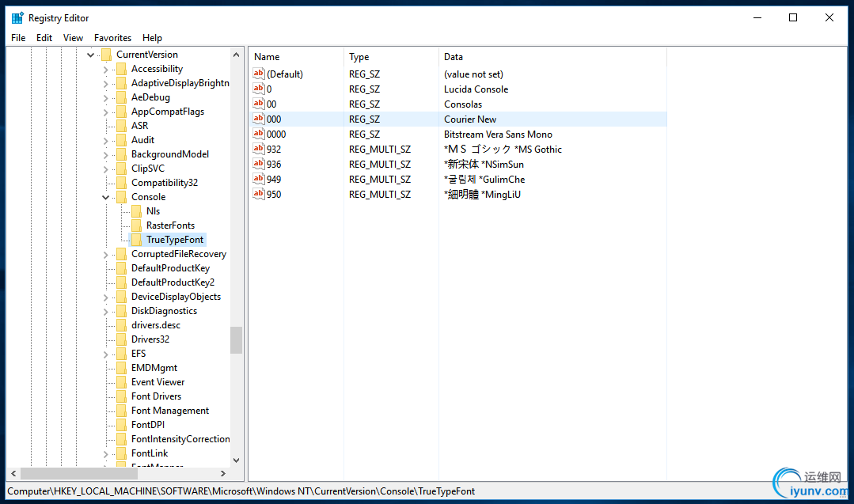854x504 pixels.
Task: Select the drivers.desc key
Action: 156,325
